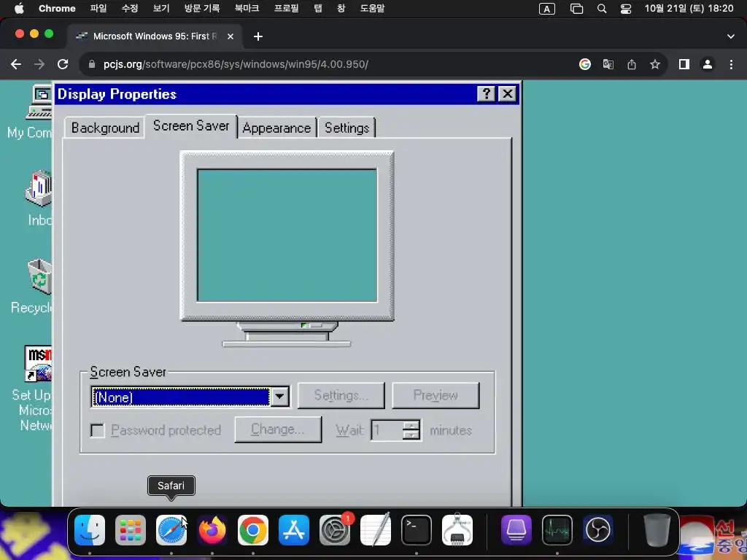
Task: Open App Store from the Dock
Action: point(294,530)
